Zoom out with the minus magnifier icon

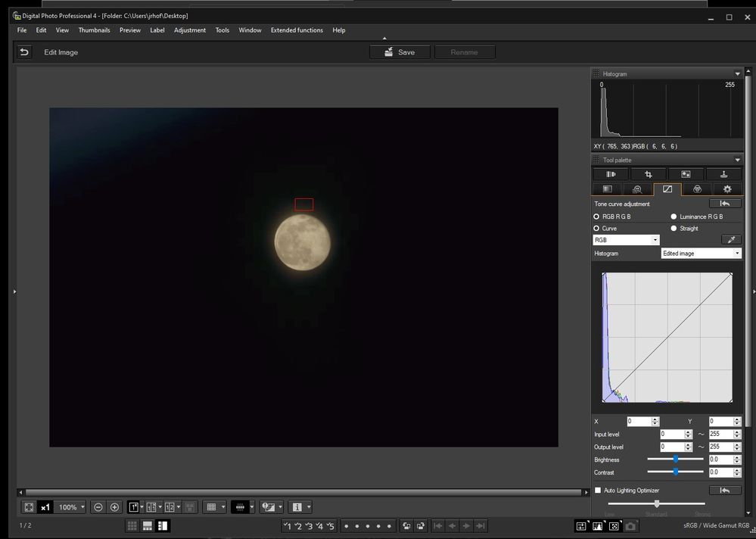pos(98,507)
